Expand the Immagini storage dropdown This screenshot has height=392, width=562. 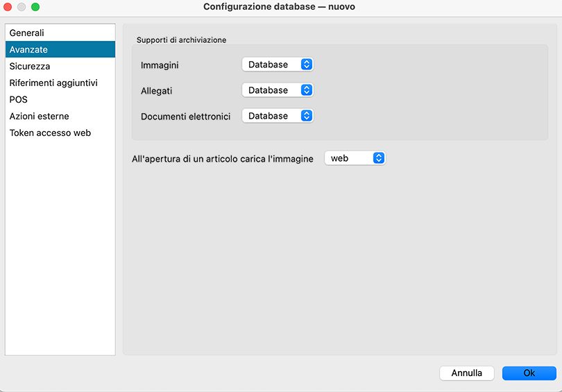[278, 65]
